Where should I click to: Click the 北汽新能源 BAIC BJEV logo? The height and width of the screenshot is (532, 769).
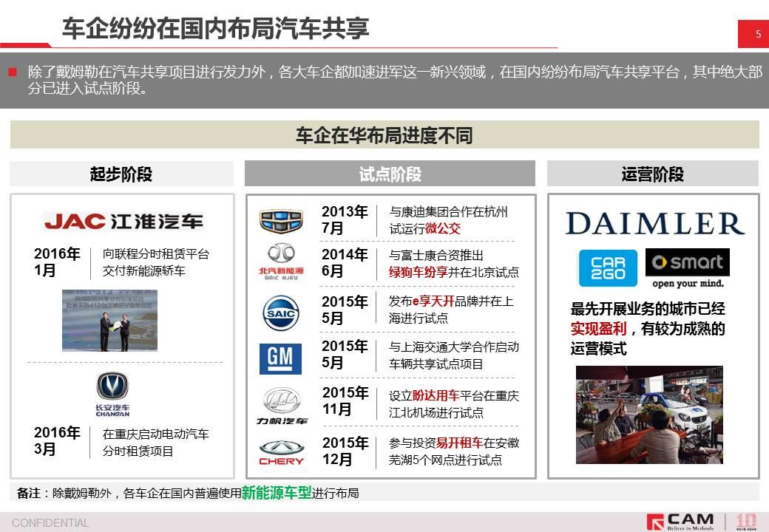(281, 262)
